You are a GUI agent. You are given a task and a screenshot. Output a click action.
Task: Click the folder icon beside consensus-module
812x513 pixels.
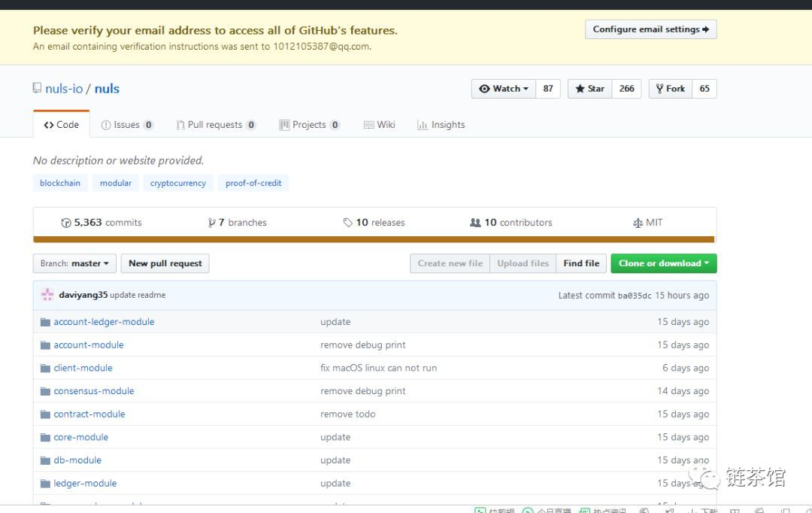pyautogui.click(x=46, y=391)
